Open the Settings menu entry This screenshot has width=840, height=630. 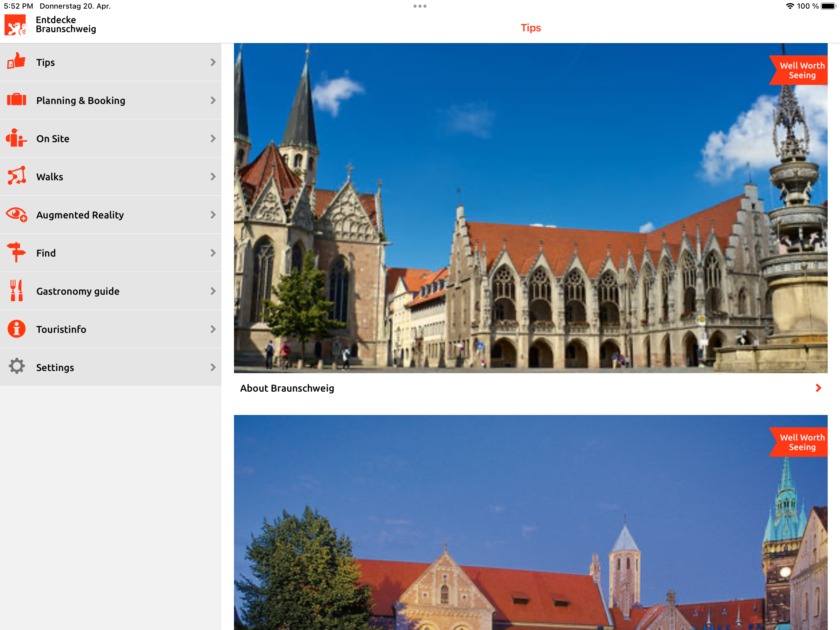click(x=110, y=367)
